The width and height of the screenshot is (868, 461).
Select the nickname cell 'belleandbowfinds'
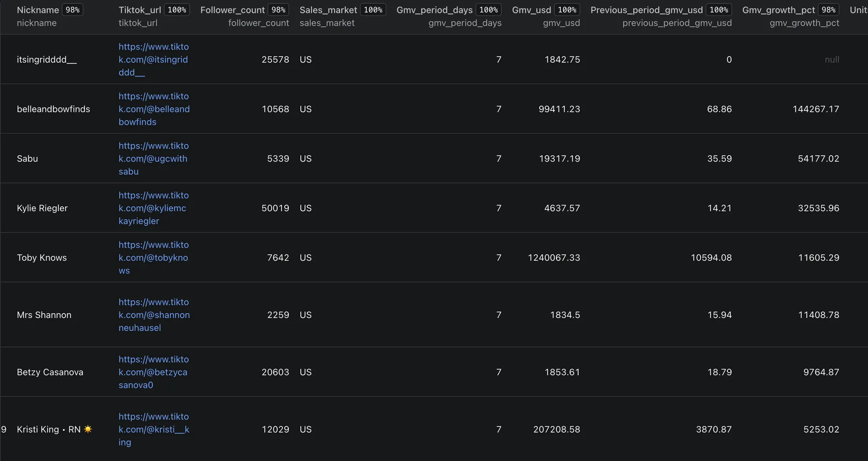coord(54,109)
